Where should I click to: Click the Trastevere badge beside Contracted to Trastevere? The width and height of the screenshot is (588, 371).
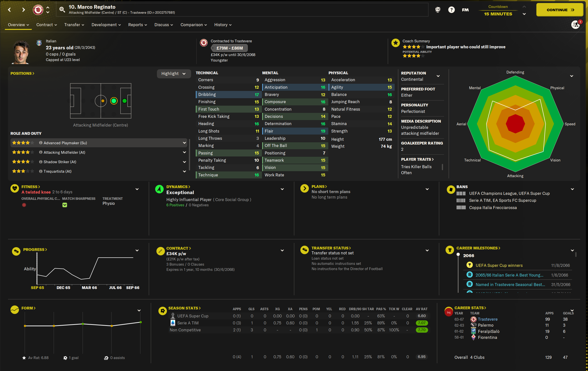[204, 43]
